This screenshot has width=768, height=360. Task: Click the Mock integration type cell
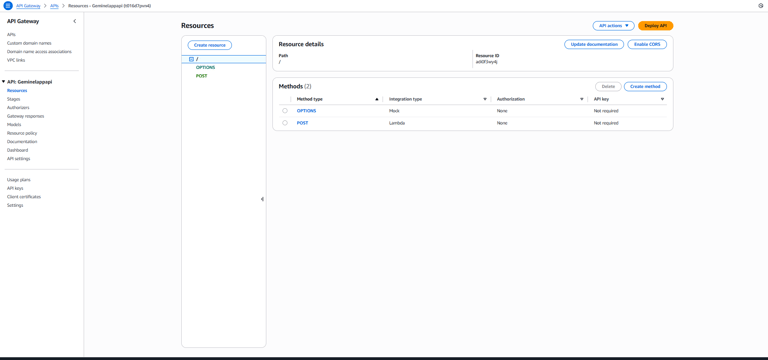[394, 111]
